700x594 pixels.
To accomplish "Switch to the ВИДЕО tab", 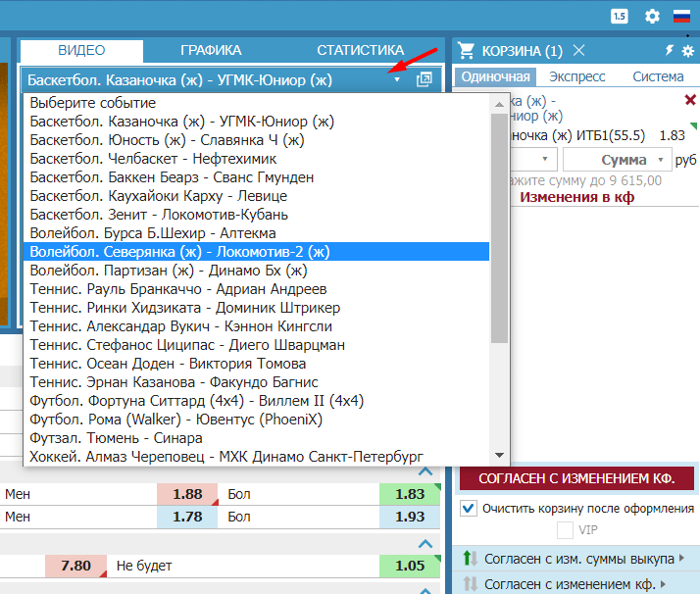I will coord(81,50).
